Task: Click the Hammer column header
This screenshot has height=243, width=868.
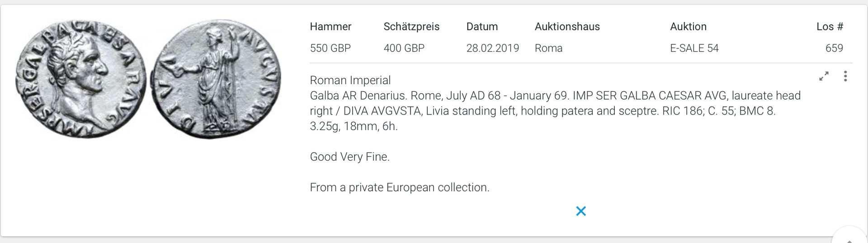Action: [x=330, y=27]
